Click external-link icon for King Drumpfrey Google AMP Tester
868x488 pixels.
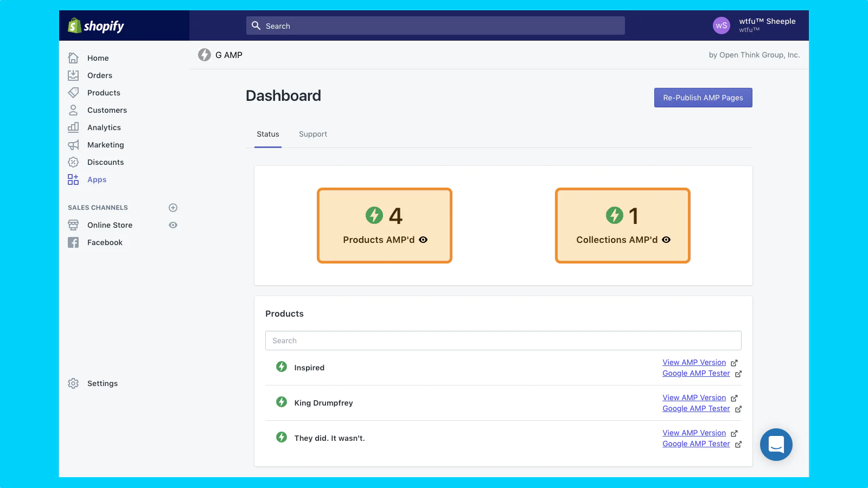pos(738,409)
